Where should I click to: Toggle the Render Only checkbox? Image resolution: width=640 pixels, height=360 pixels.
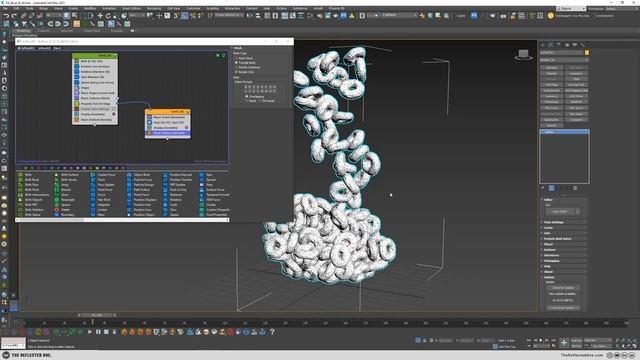click(x=244, y=72)
